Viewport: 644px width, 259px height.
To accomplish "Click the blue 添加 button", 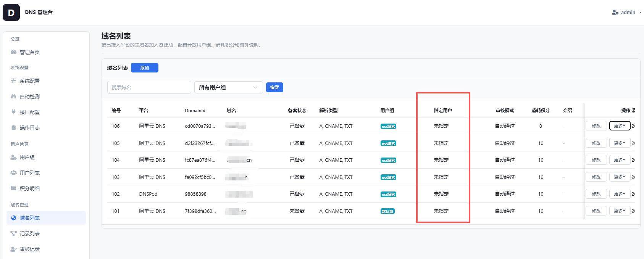I will (x=145, y=68).
